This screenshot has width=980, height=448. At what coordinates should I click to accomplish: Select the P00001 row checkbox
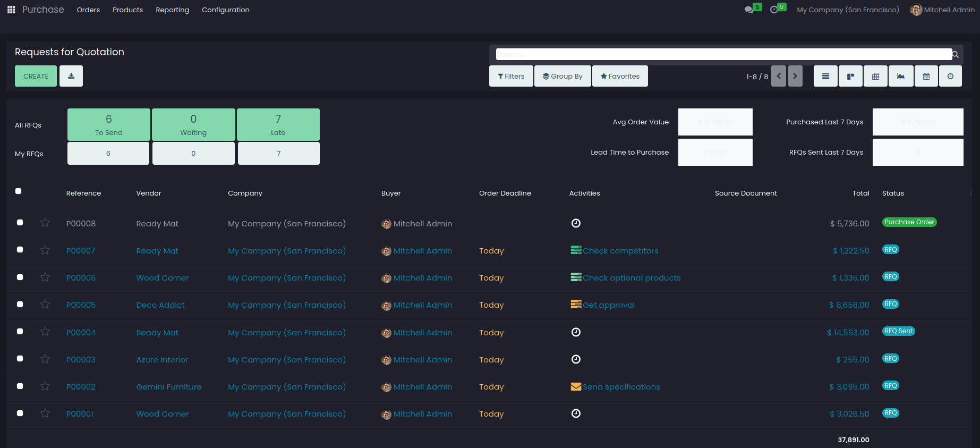click(20, 413)
